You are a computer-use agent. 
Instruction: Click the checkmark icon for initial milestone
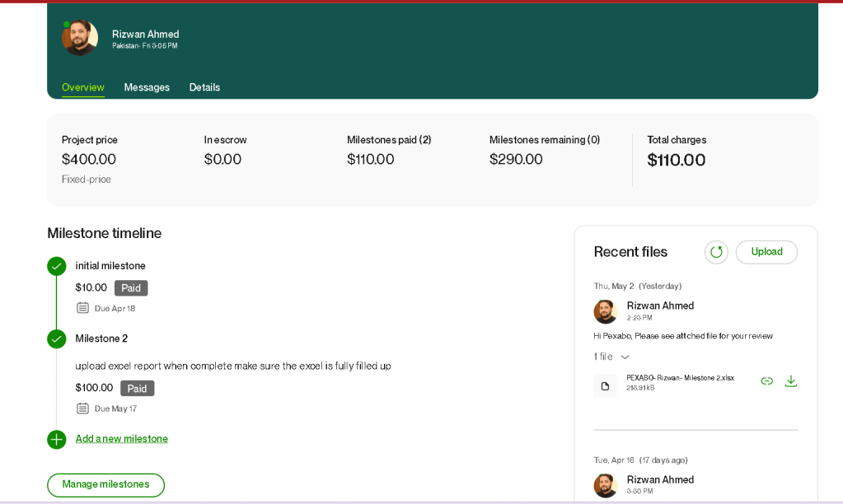(x=57, y=266)
